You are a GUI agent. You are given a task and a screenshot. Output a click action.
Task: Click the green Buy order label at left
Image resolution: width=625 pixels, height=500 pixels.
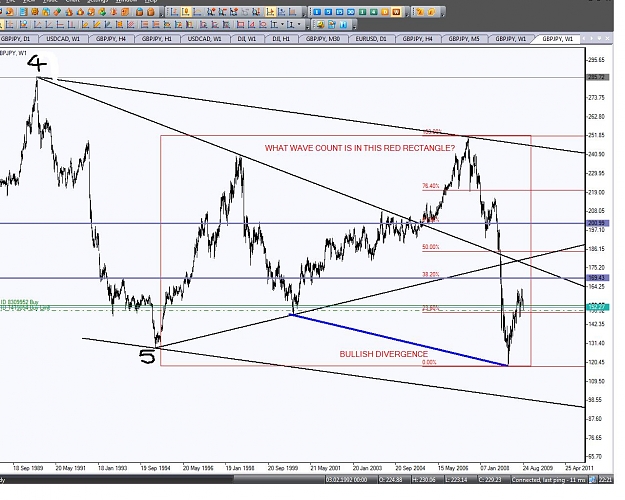20,302
